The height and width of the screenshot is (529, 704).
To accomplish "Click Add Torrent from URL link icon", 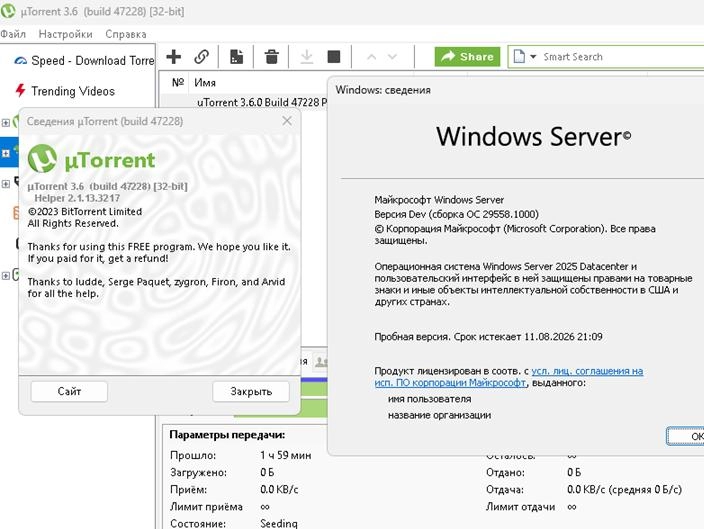I will [201, 57].
